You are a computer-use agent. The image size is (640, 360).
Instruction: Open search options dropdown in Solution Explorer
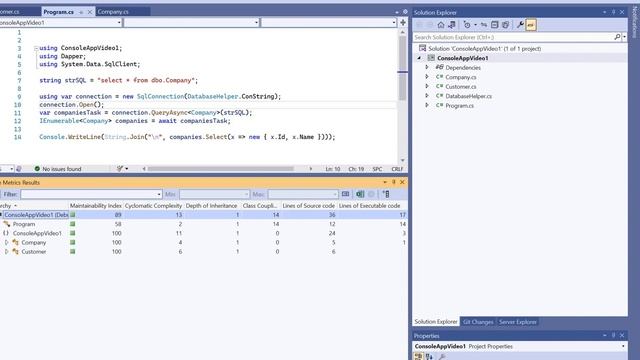tap(624, 37)
